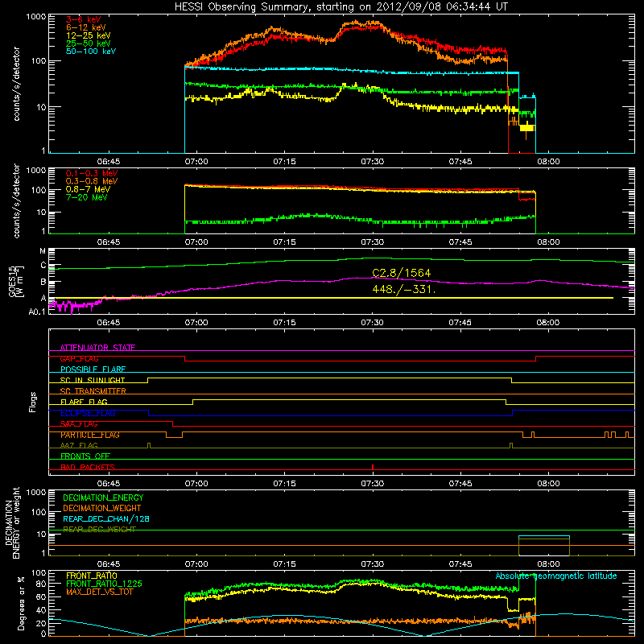Click the C2.8/1564 flare annotation
This screenshot has height=644, width=644.
pos(401,273)
